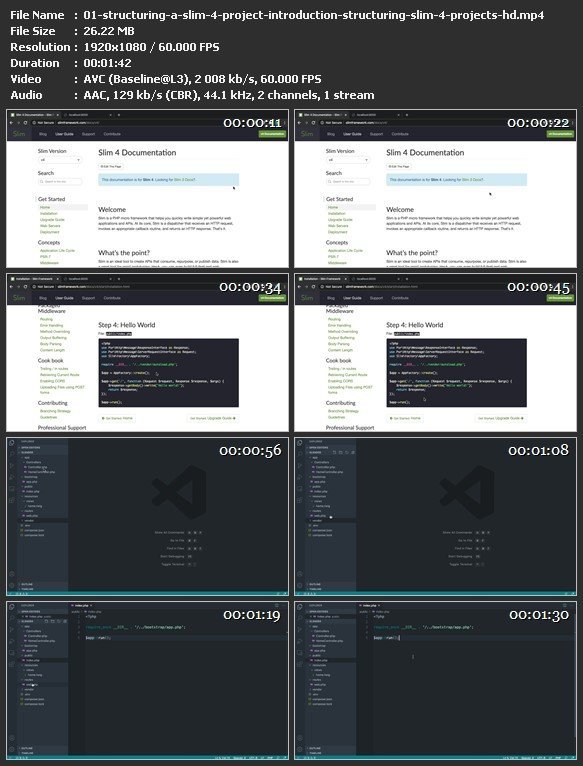Select app.php file in 00:01:30 frame
The height and width of the screenshot is (766, 583).
(319, 651)
